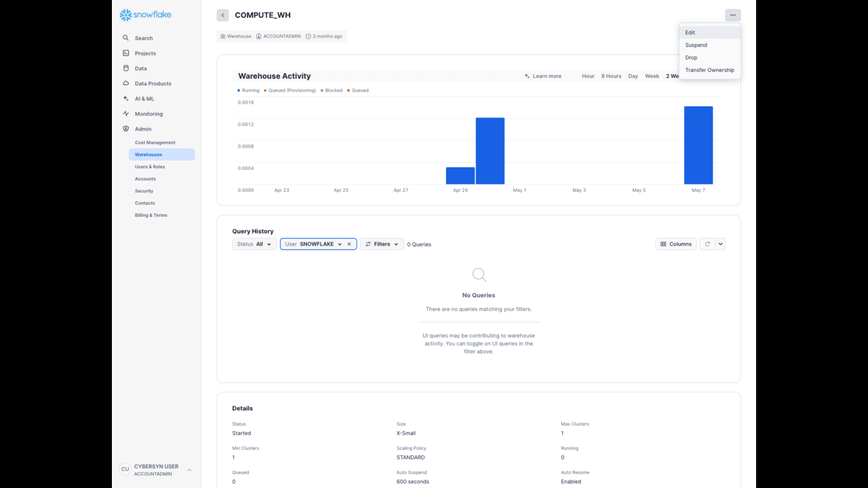This screenshot has height=488, width=868.
Task: Click the Data database icon in sidebar
Action: pyautogui.click(x=125, y=68)
